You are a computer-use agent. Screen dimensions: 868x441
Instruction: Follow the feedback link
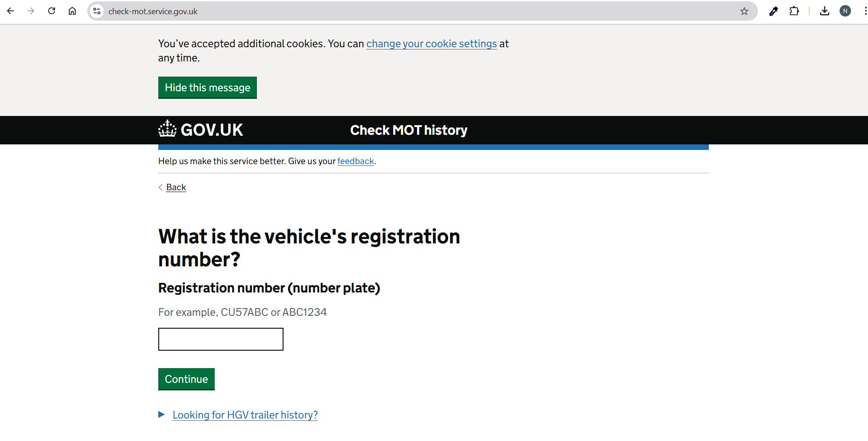[356, 161]
